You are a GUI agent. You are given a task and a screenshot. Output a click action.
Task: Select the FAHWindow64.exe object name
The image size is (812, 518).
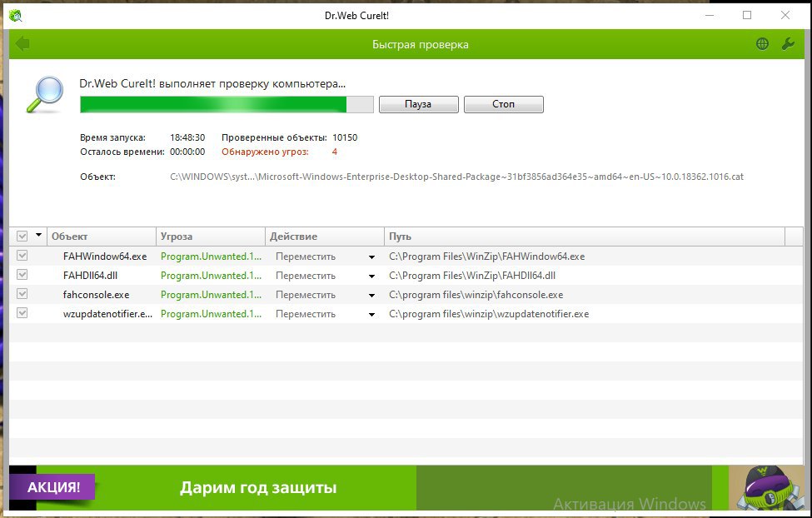105,257
